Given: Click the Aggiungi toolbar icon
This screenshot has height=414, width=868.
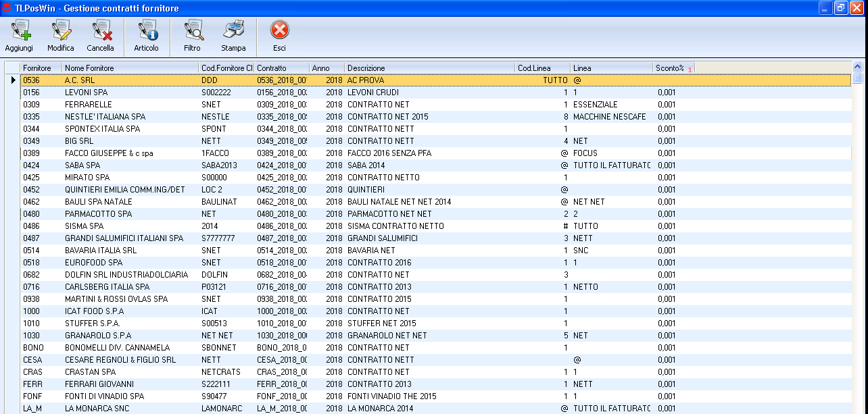Looking at the screenshot, I should pos(19,31).
